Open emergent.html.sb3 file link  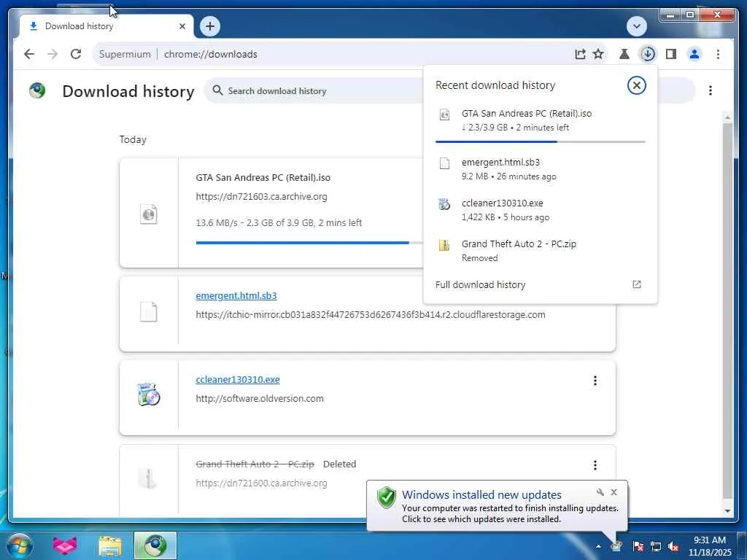(x=236, y=295)
